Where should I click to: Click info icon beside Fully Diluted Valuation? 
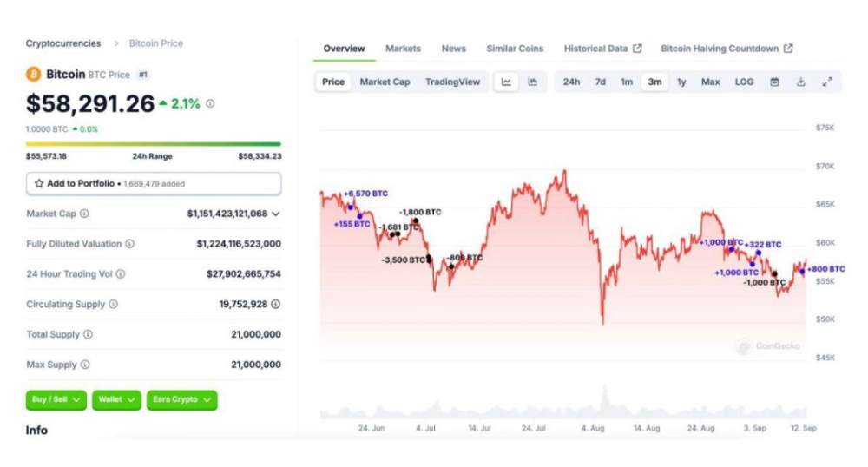[129, 244]
